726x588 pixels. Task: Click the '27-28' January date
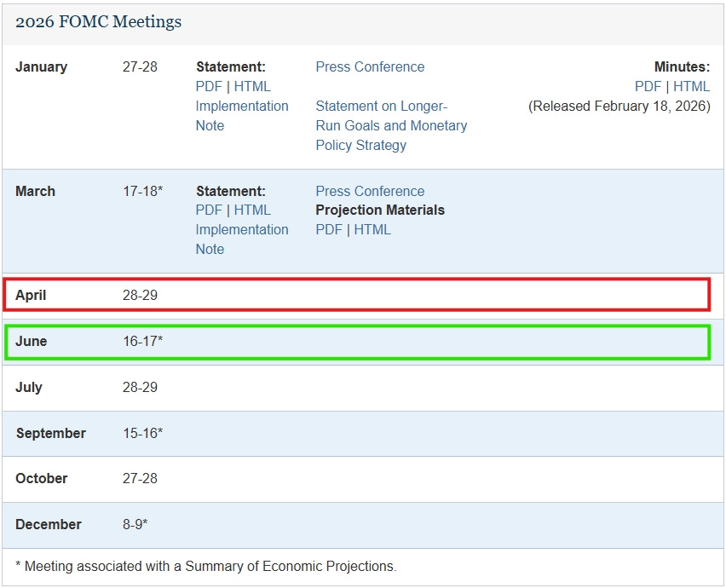[x=140, y=66]
